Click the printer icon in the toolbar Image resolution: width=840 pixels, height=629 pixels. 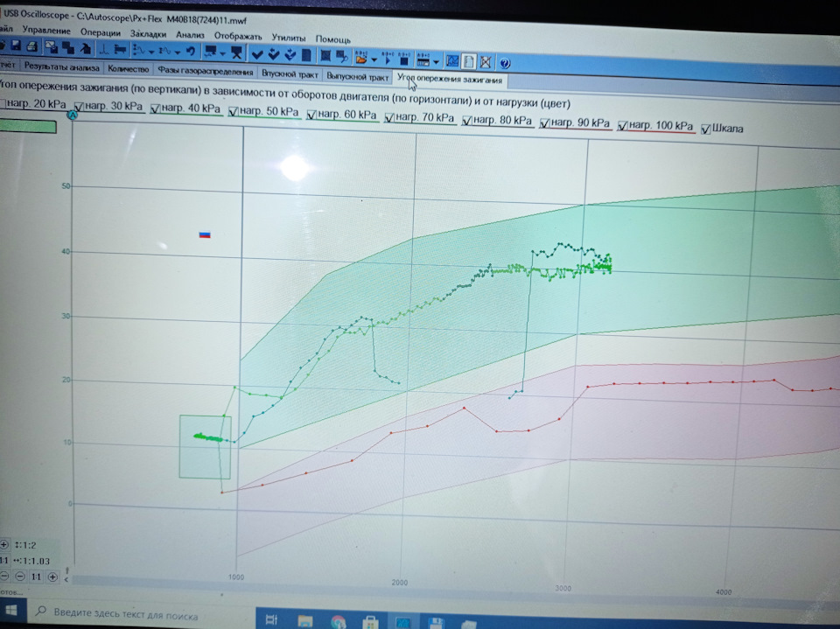coord(32,46)
